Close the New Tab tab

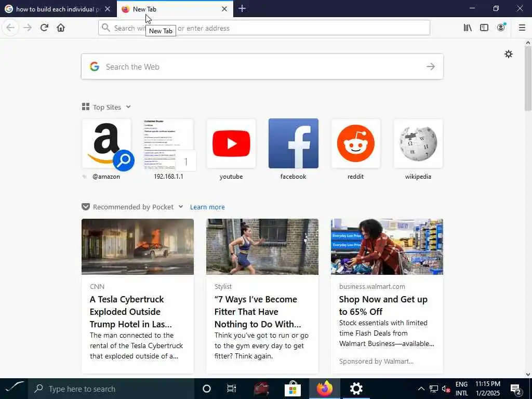[224, 9]
